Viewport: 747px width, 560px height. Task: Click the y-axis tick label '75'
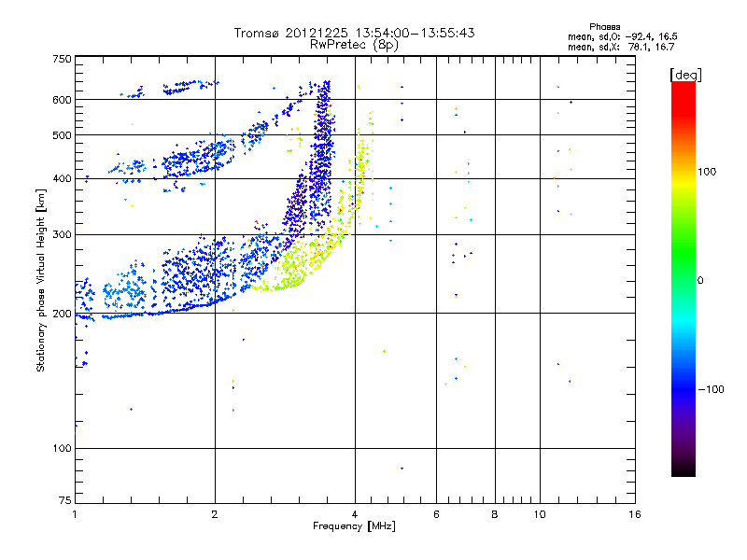[x=65, y=500]
